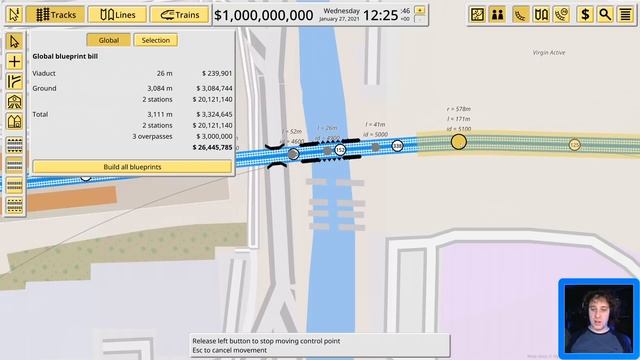Toggle the map layer view icon
Image resolution: width=640 pixels, height=360 pixels.
point(477,15)
